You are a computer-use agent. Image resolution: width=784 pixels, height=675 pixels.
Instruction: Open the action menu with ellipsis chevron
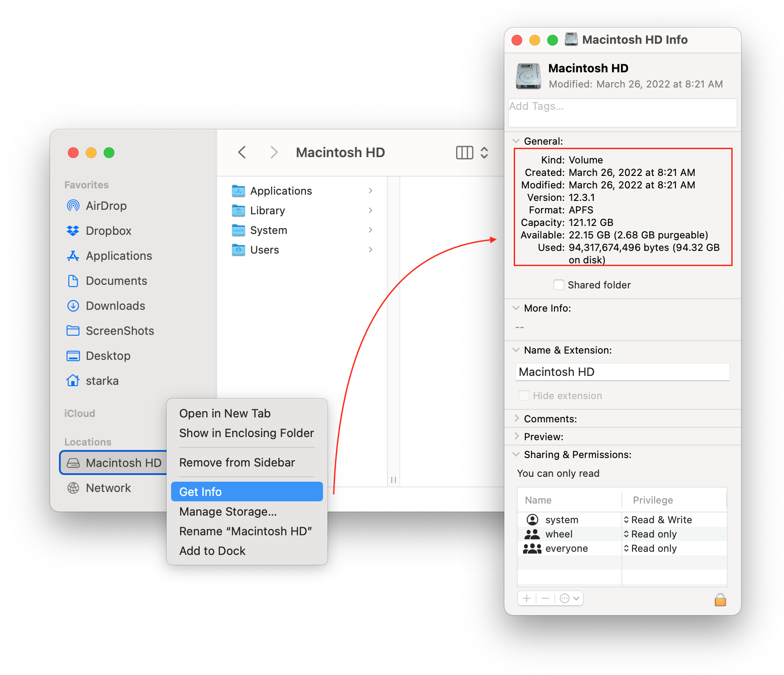click(570, 598)
